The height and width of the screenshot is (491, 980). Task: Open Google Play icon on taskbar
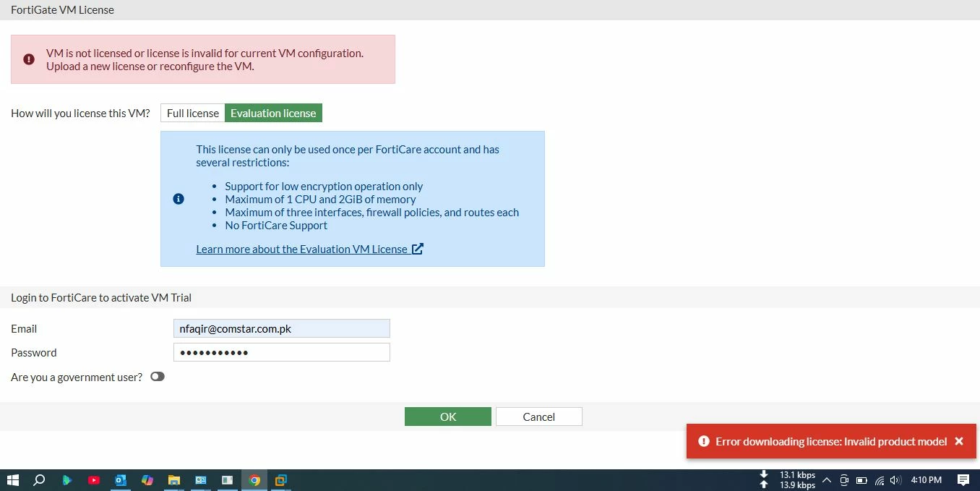coord(67,479)
